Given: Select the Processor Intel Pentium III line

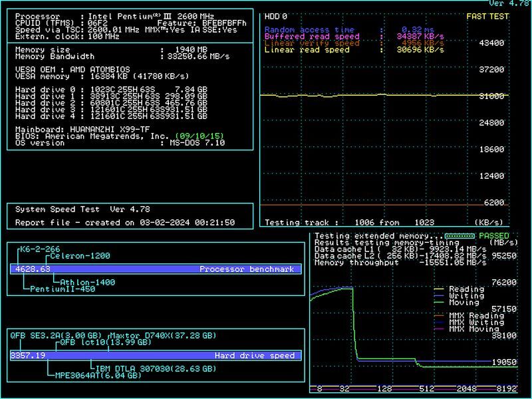Looking at the screenshot, I should coord(114,16).
